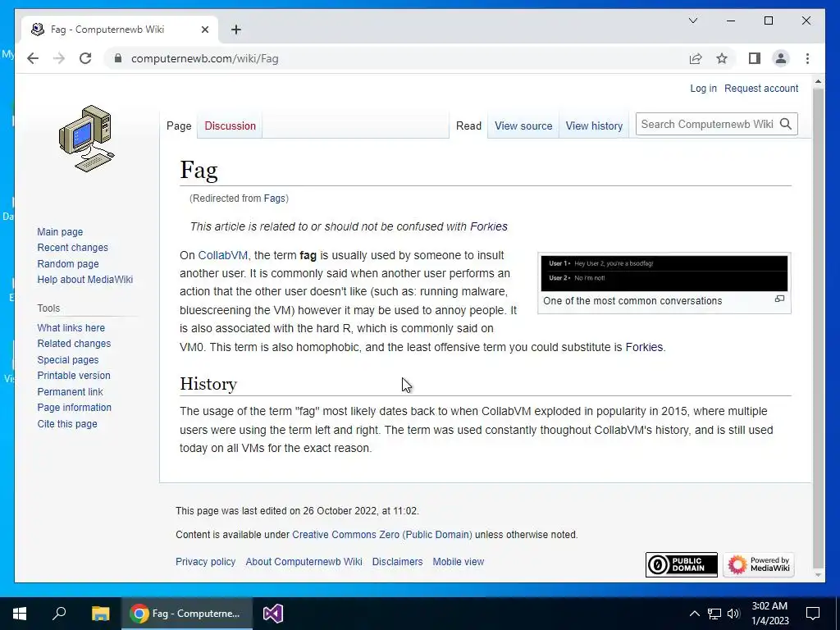This screenshot has height=630, width=840.
Task: Switch to Mobile view link
Action: pos(458,561)
